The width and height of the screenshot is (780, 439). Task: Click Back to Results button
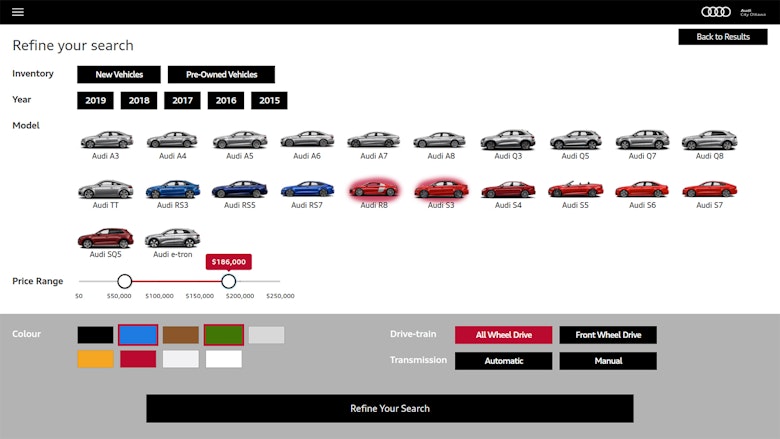723,37
